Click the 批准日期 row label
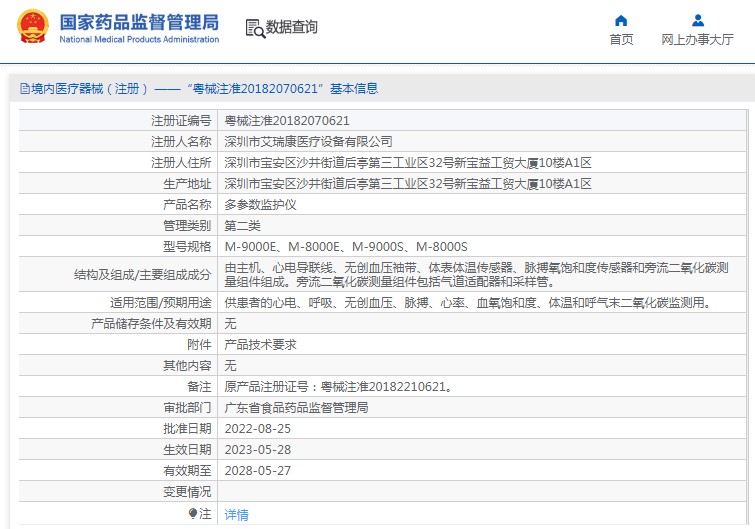 pos(187,428)
